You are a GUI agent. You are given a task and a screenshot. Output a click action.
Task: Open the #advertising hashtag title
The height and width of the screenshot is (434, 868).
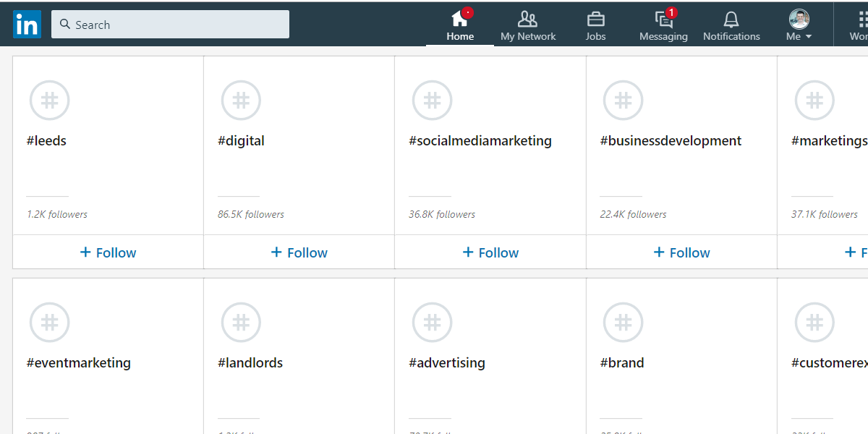(447, 363)
